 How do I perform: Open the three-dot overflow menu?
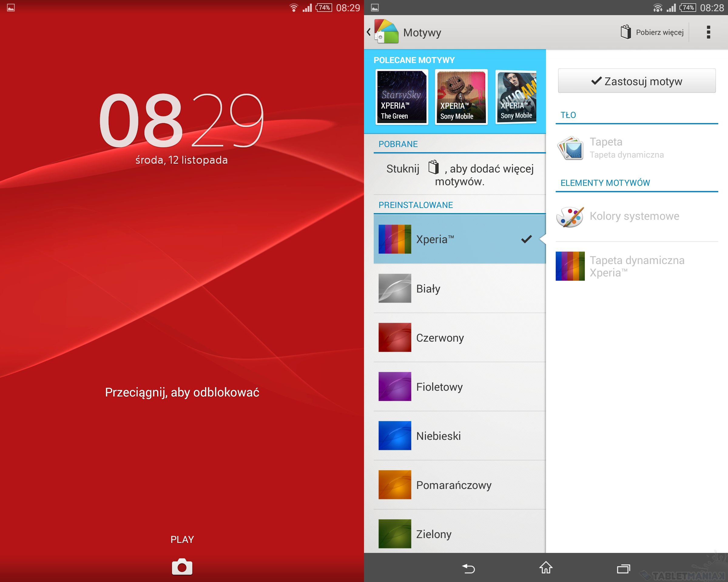click(x=708, y=32)
